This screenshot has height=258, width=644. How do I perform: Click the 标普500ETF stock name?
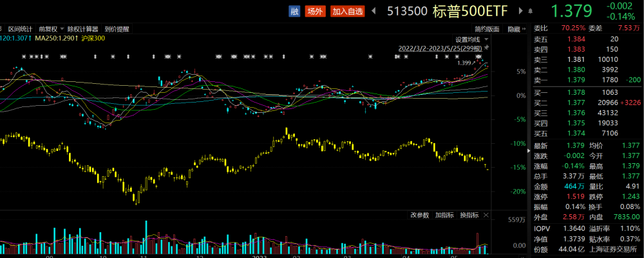[x=470, y=12]
